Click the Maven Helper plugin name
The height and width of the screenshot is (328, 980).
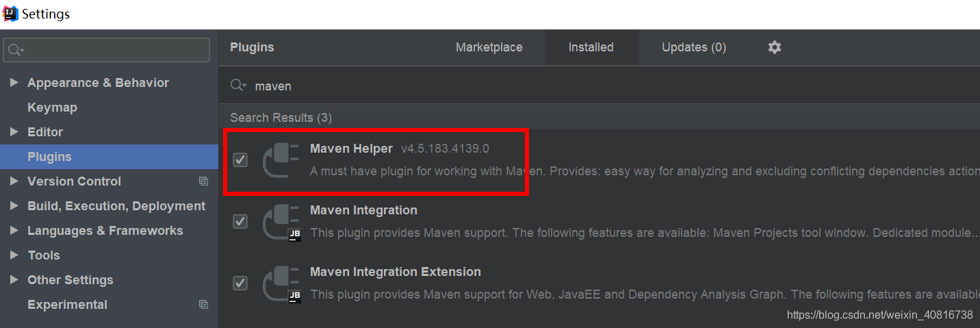[x=351, y=149]
